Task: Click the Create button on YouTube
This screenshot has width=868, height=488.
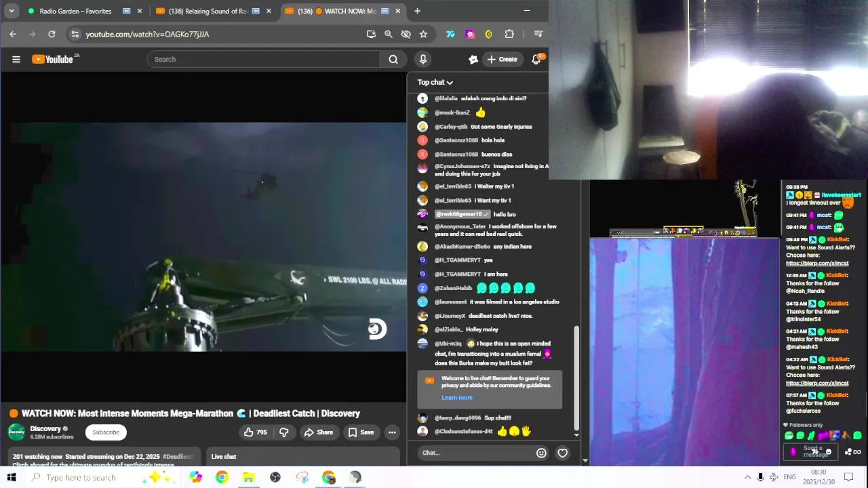Action: click(502, 59)
